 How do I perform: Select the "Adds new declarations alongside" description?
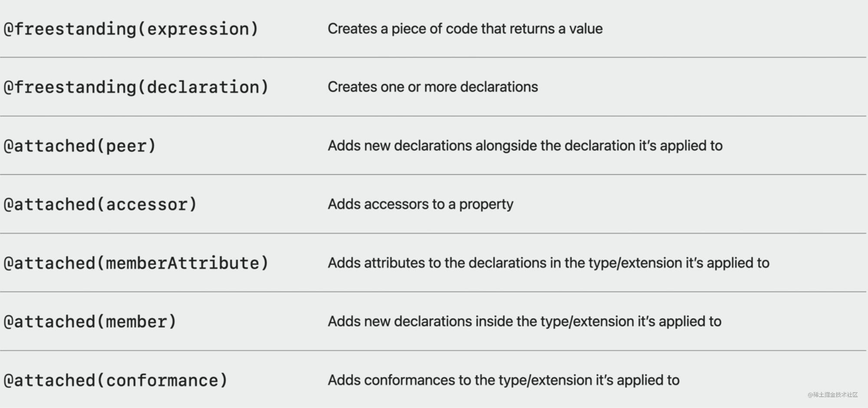point(525,146)
